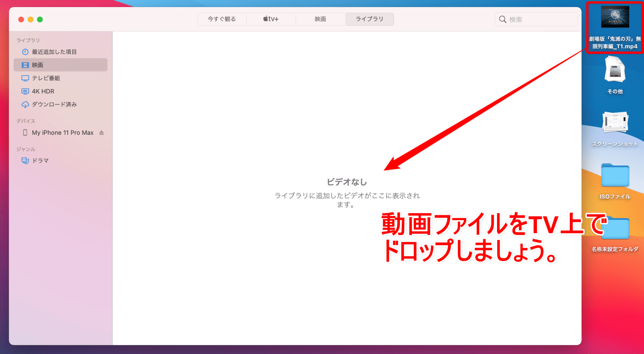Click the phone icon beside My iPhone 11 Pro Max
Viewport: 644px width, 354px height.
click(x=25, y=133)
